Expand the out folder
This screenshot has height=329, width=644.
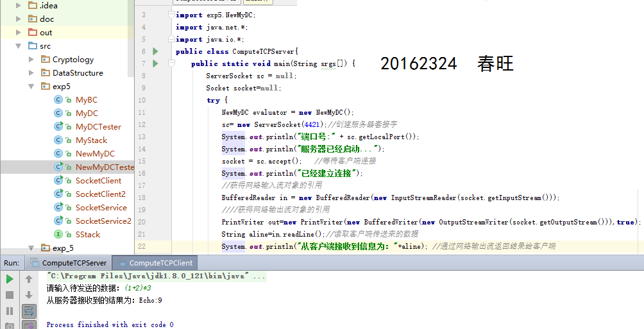pos(18,33)
